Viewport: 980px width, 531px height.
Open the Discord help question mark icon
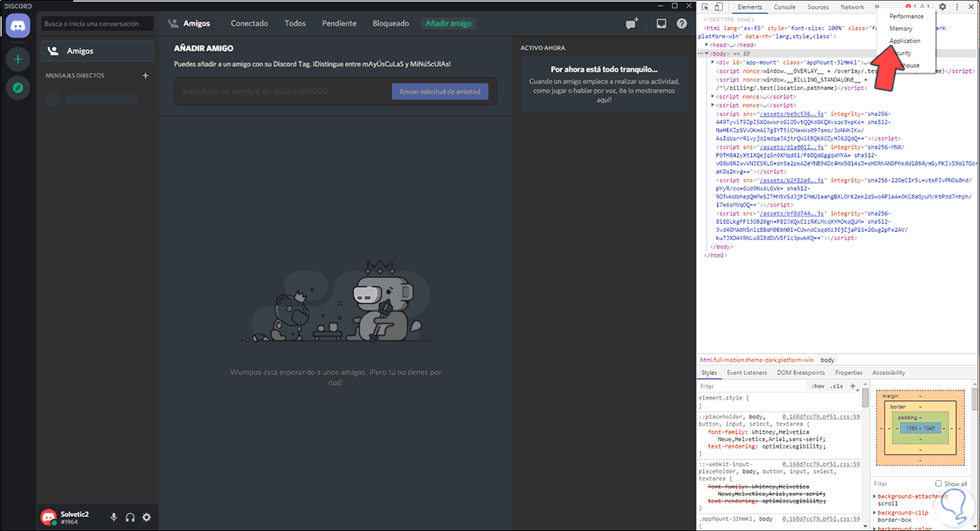[x=681, y=24]
